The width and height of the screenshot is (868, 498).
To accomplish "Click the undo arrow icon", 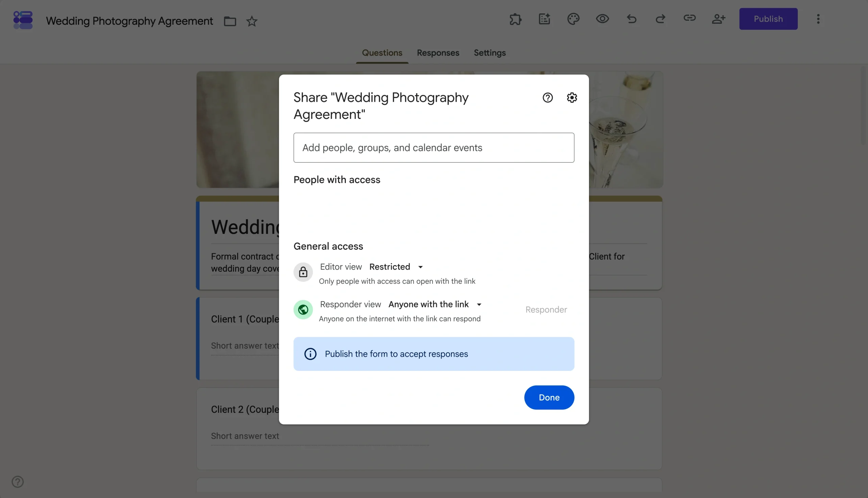I will tap(632, 19).
